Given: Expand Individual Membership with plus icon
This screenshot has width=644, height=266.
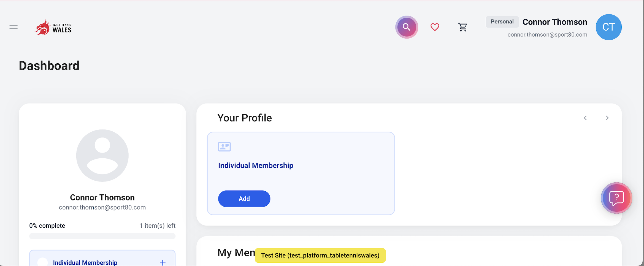Looking at the screenshot, I should (163, 263).
